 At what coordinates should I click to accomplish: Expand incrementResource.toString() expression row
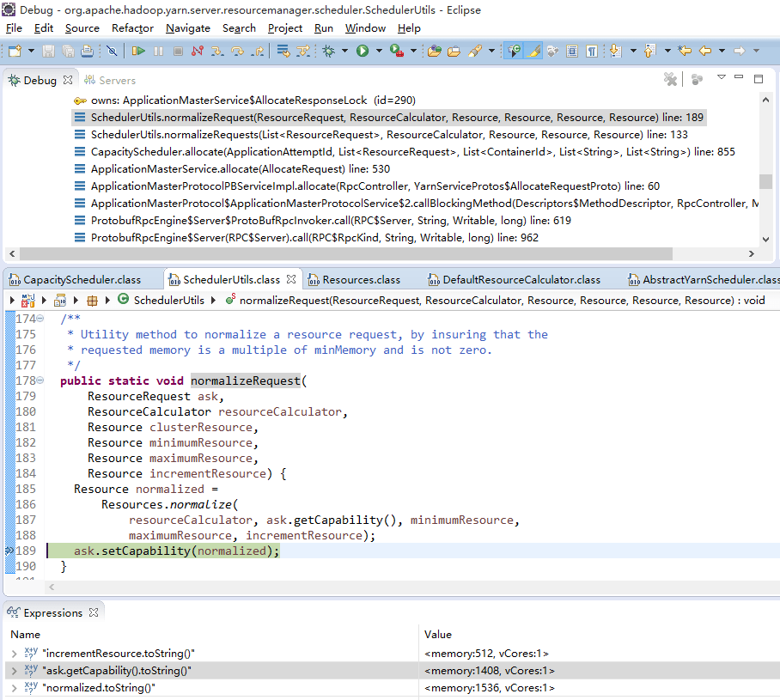click(x=14, y=654)
